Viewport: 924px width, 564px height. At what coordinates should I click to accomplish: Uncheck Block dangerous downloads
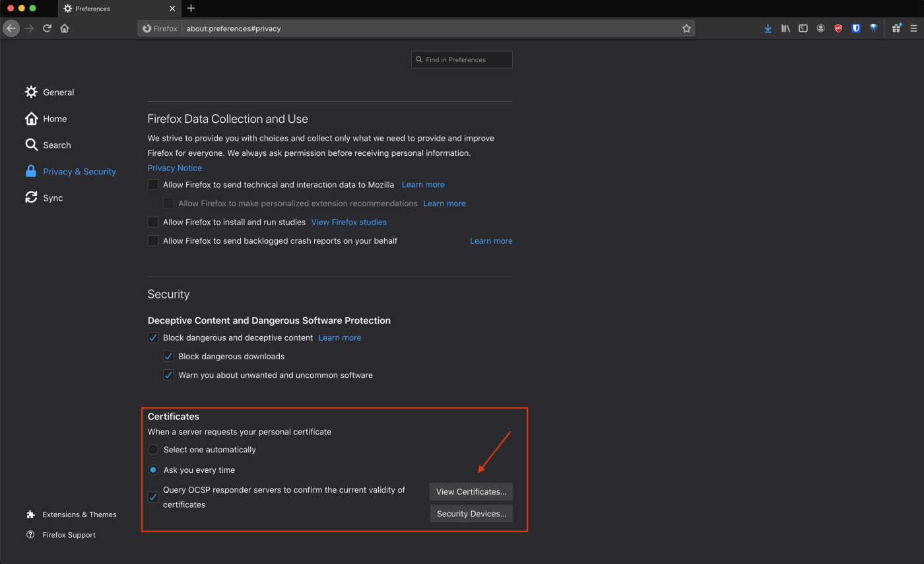(168, 356)
